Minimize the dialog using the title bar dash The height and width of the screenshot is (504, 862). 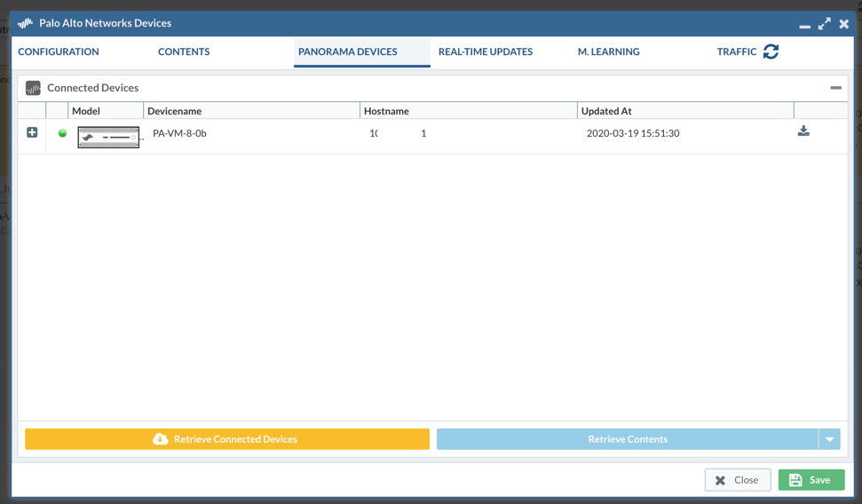pos(804,26)
